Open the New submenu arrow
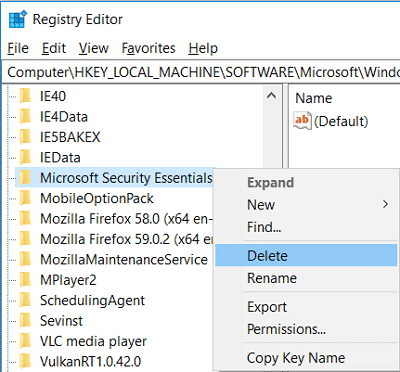Viewport: 400px width, 372px height. (x=385, y=204)
